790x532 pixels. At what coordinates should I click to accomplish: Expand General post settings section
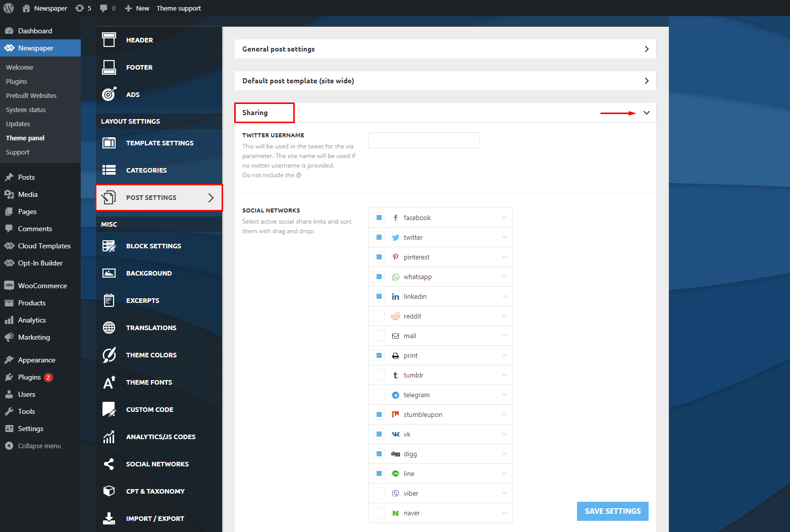[x=445, y=49]
